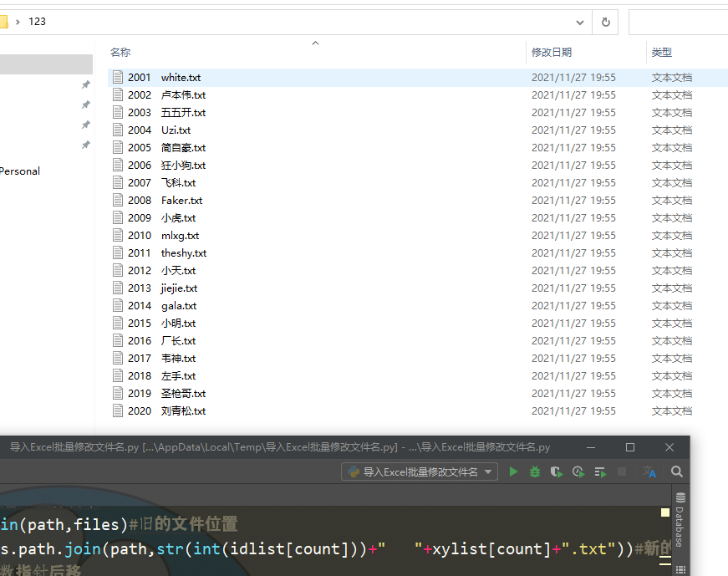The width and height of the screenshot is (728, 576).
Task: Minimize the PyCharm window
Action: [591, 447]
